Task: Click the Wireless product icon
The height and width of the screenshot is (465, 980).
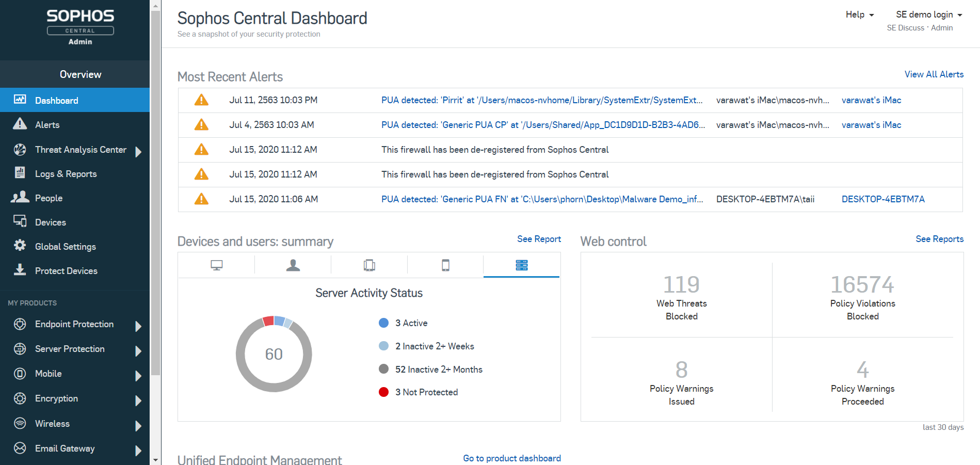Action: click(20, 423)
